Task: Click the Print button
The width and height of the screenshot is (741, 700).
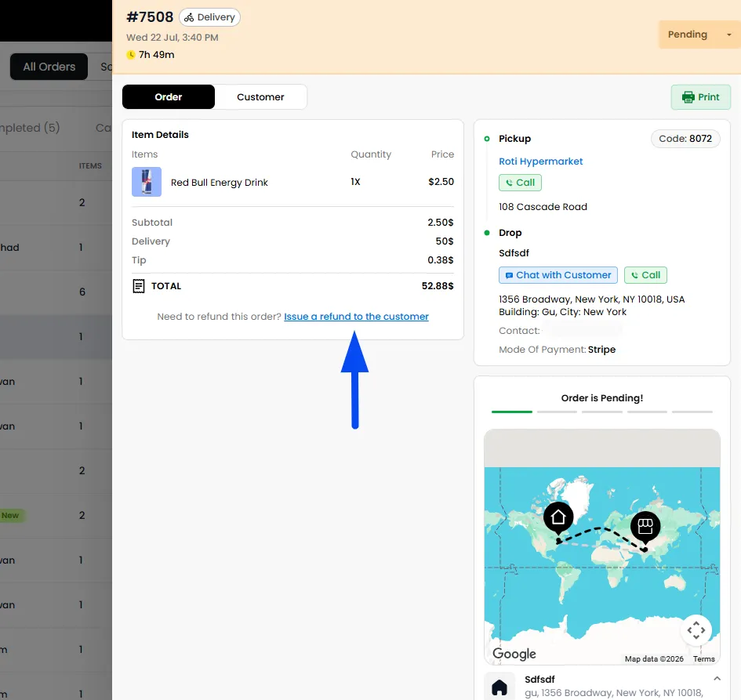Action: tap(700, 97)
